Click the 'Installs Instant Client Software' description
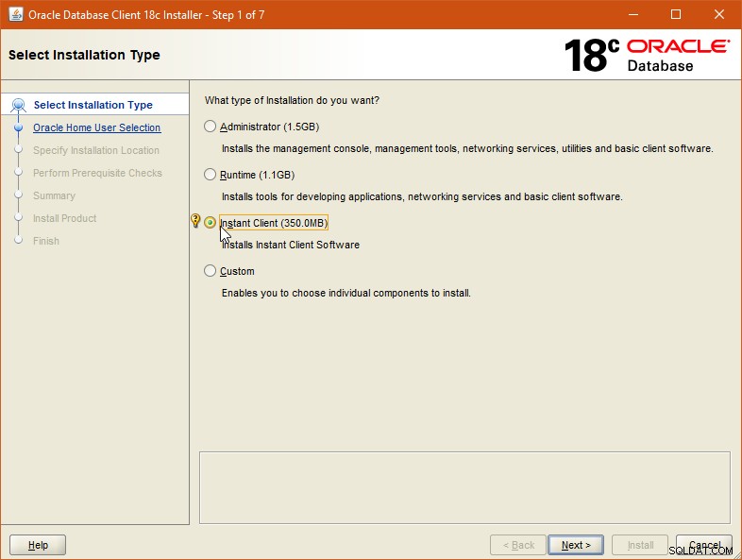 pos(291,245)
